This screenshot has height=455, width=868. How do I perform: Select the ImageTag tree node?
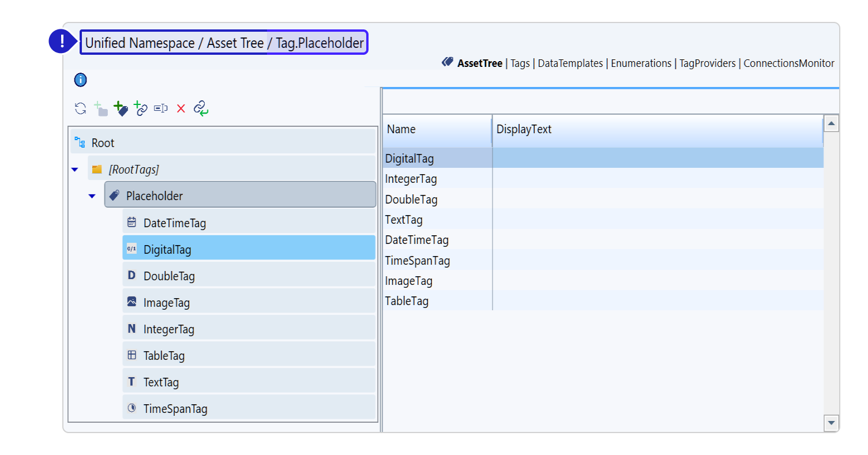pyautogui.click(x=166, y=303)
